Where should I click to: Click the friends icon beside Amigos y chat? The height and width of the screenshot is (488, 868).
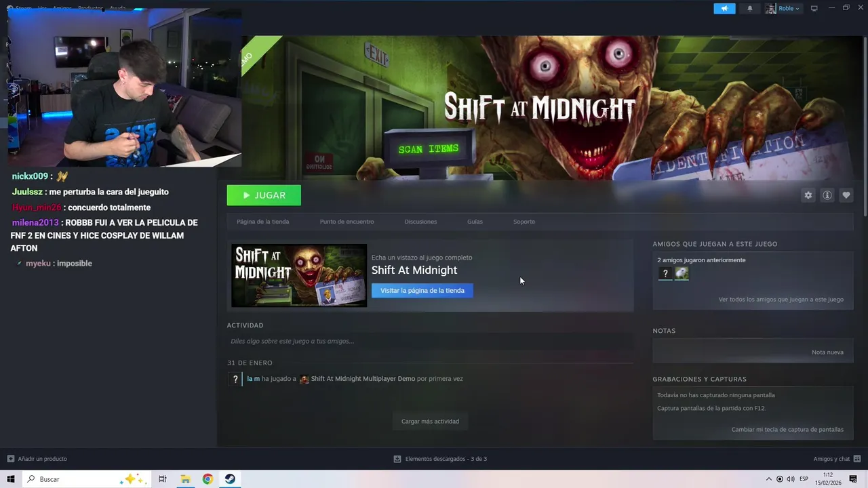point(857,459)
